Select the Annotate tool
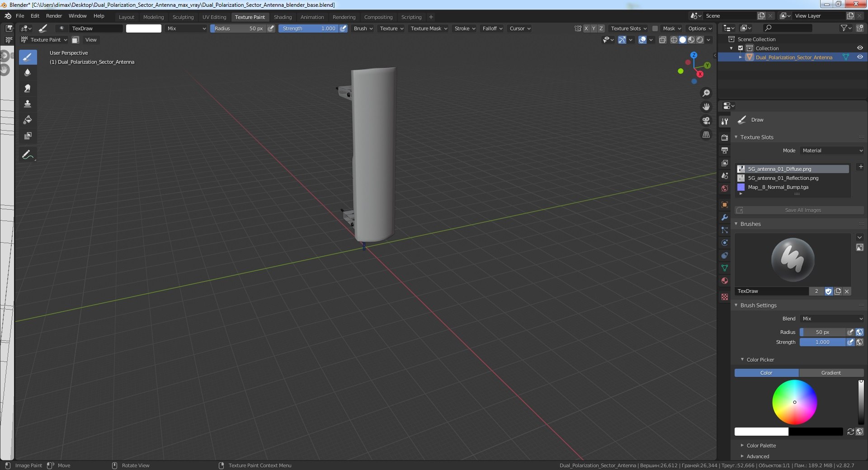The image size is (868, 470). pyautogui.click(x=28, y=155)
